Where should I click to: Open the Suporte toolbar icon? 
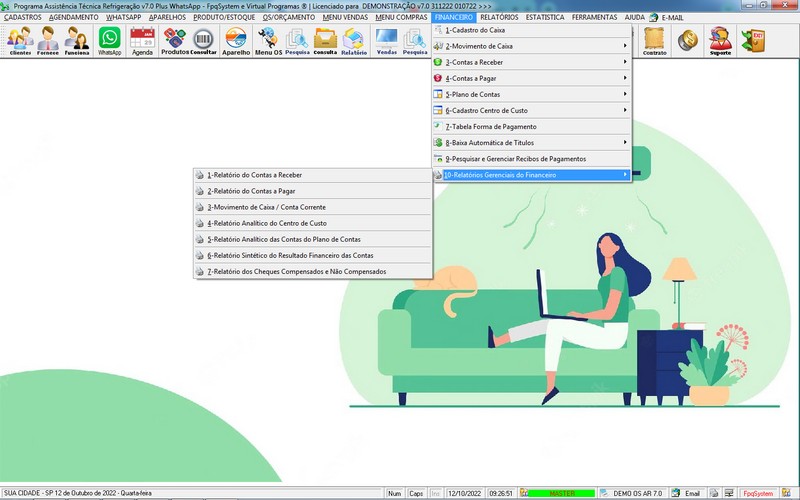(720, 41)
